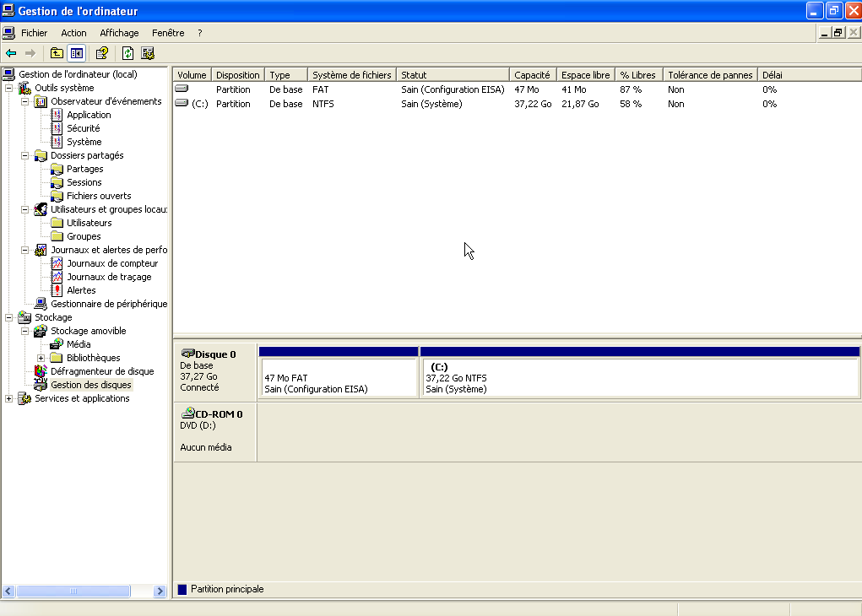This screenshot has height=616, width=862.
Task: Collapse the Stockage amovible node
Action: point(24,331)
